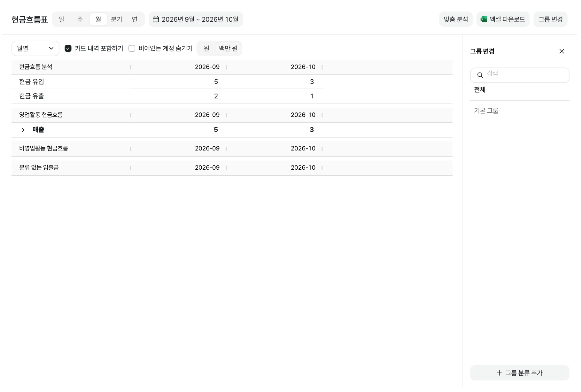Expand the 매출 row chevron
This screenshot has height=392, width=581.
coord(23,130)
